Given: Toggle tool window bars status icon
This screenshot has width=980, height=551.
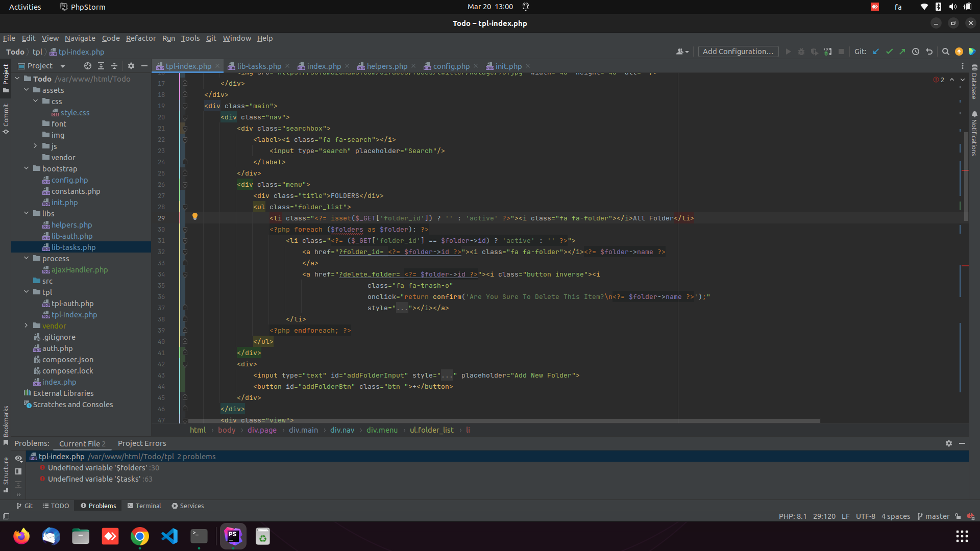Looking at the screenshot, I should (x=6, y=516).
